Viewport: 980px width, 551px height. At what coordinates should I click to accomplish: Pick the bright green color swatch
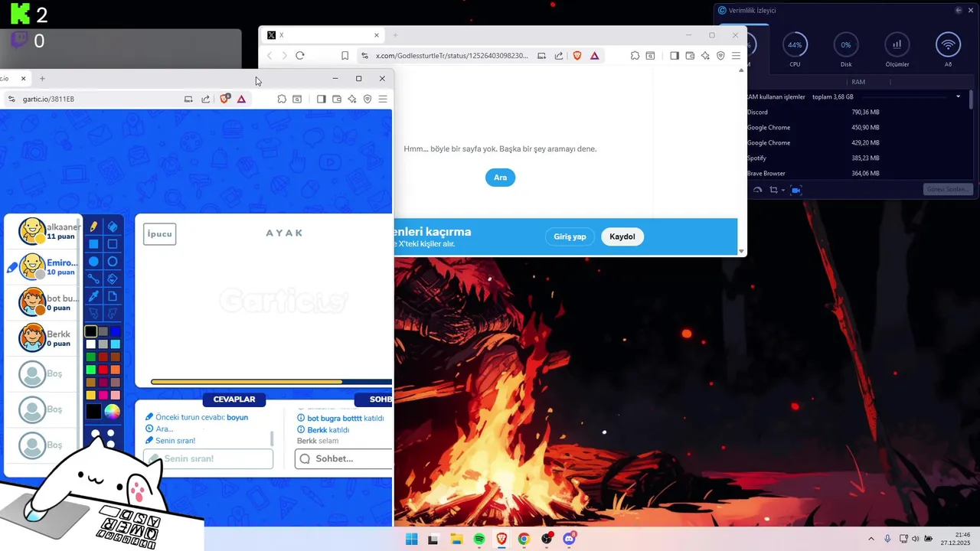tap(91, 370)
